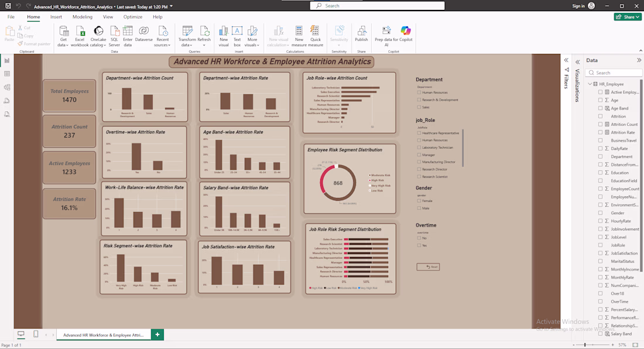Click the Publish icon
644x349 pixels.
pos(361,33)
